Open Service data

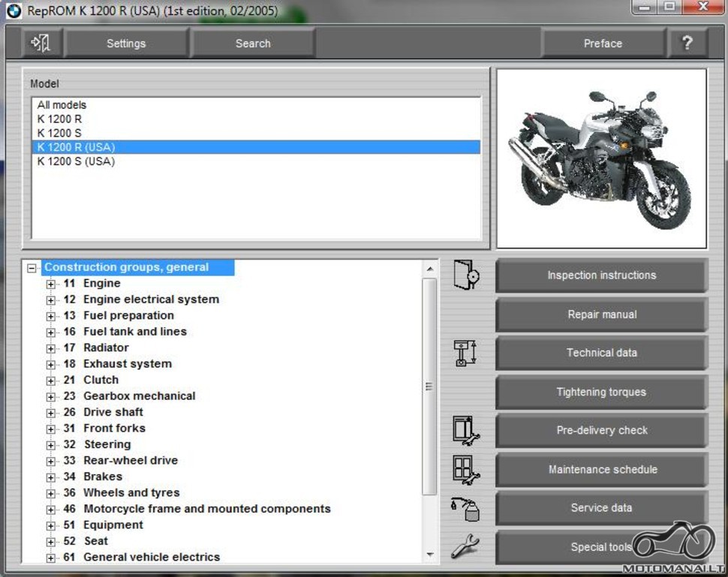tap(601, 508)
